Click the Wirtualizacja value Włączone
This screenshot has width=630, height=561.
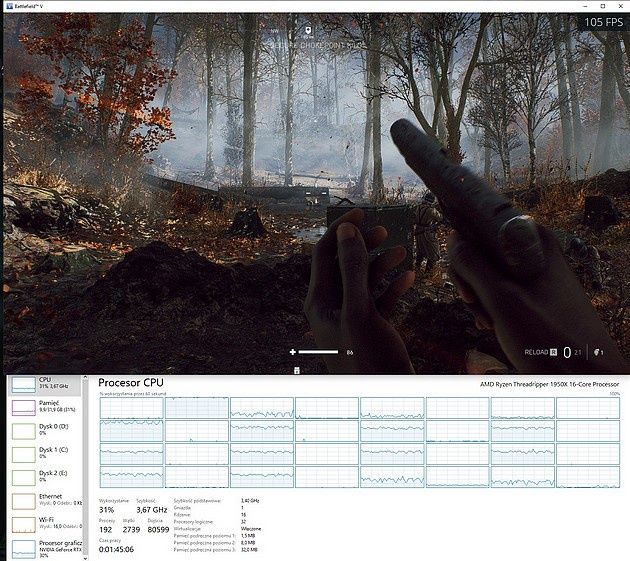point(251,529)
